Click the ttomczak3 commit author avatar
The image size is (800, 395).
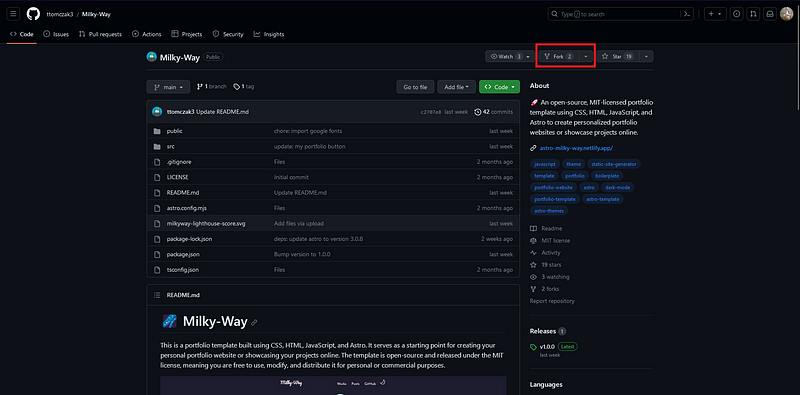click(x=157, y=112)
